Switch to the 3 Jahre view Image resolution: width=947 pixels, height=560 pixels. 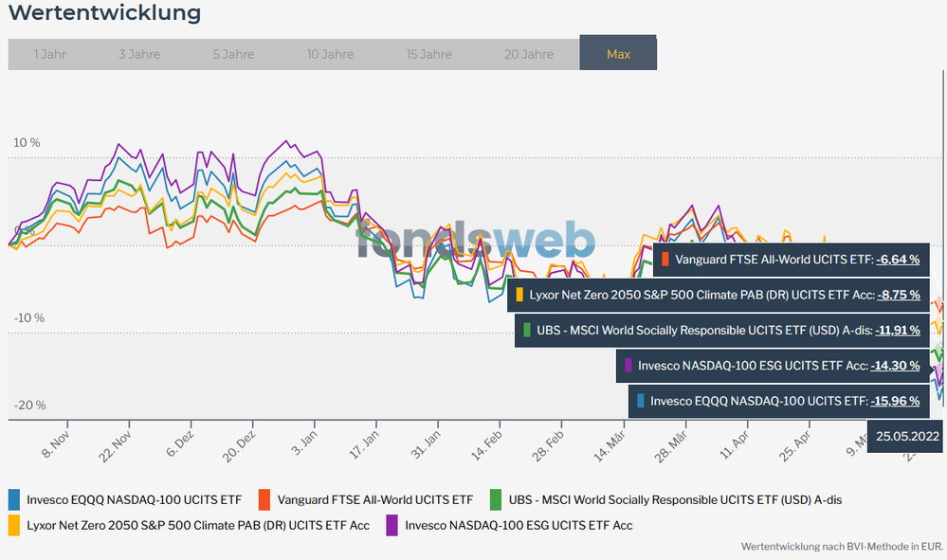click(x=138, y=54)
